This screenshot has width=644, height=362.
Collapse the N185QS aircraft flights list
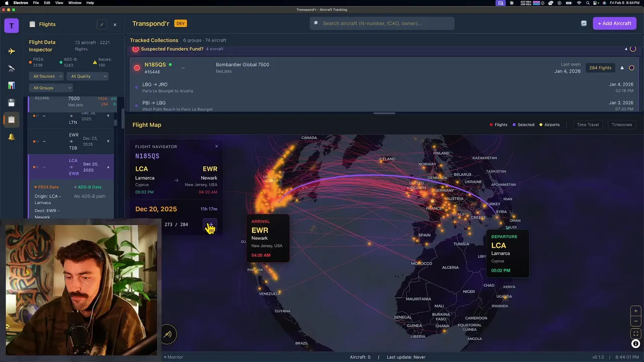click(x=622, y=68)
